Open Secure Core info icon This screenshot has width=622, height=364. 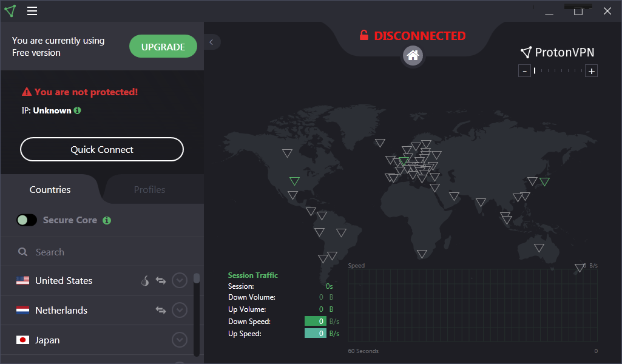point(107,220)
